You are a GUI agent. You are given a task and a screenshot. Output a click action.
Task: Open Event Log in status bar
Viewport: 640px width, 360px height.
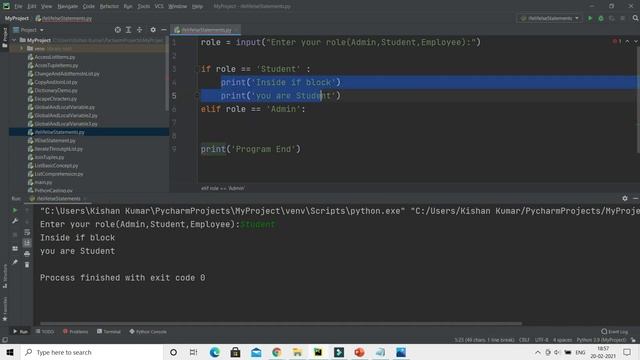tap(615, 331)
